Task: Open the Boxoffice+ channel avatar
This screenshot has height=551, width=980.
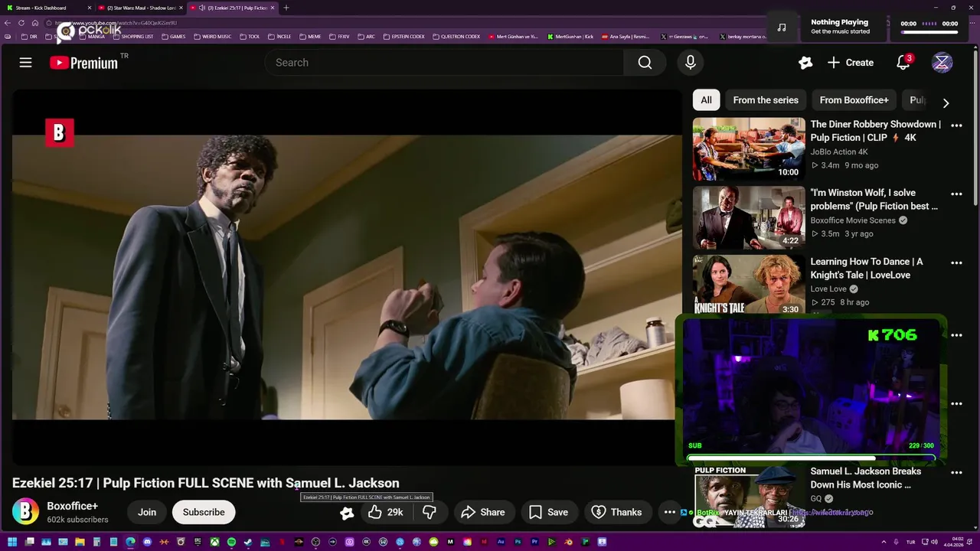Action: [x=25, y=512]
